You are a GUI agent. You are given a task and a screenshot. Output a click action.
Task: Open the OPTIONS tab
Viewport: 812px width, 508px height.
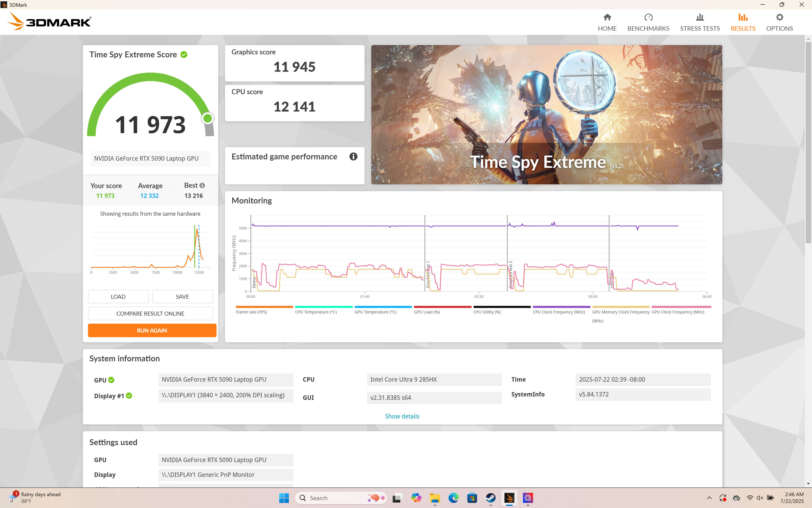(x=779, y=22)
